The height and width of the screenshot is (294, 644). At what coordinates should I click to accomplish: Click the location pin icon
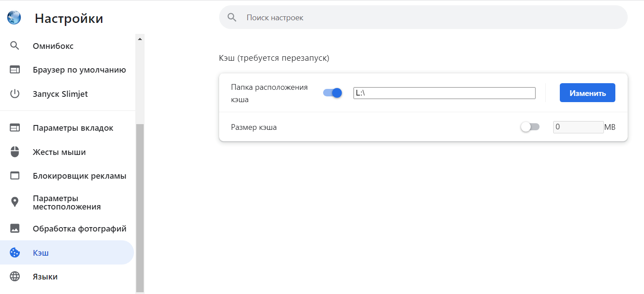15,202
